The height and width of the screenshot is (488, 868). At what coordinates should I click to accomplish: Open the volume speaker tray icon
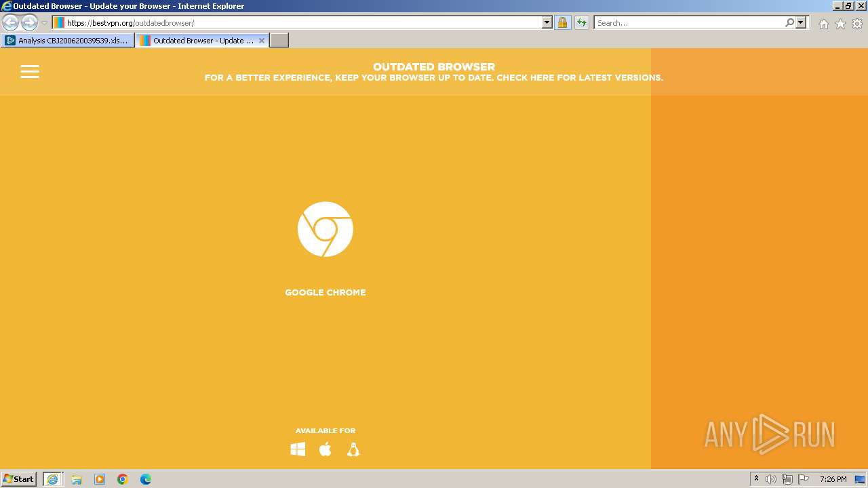coord(771,479)
